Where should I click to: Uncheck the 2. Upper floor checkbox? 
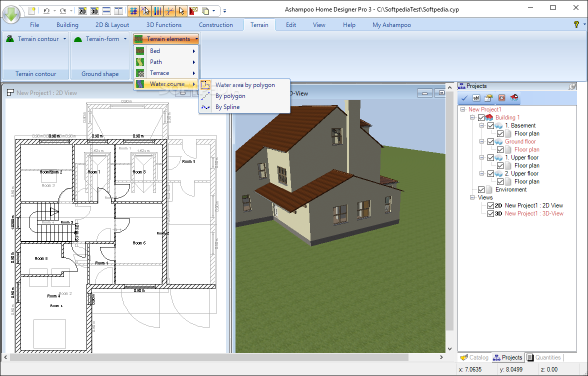tap(490, 173)
